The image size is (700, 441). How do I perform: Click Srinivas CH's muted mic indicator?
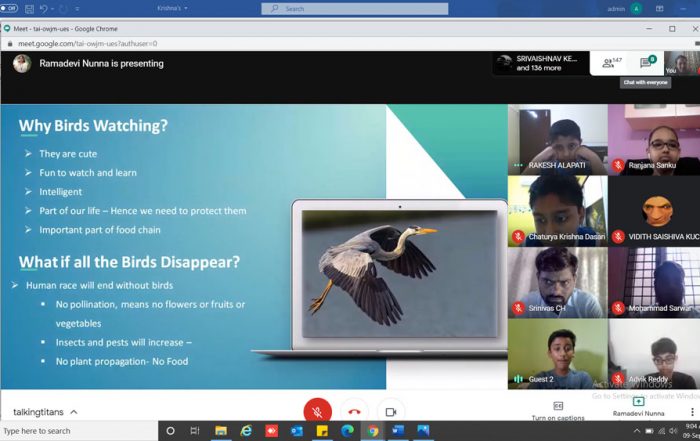click(x=518, y=308)
